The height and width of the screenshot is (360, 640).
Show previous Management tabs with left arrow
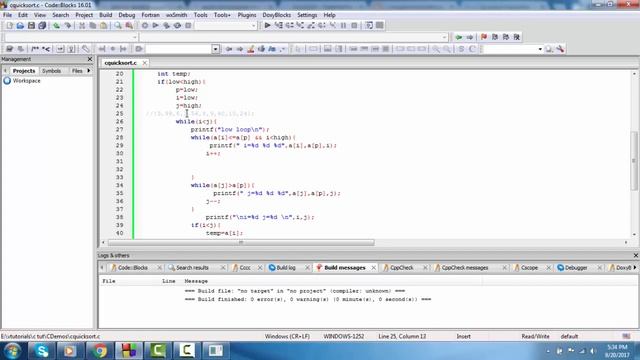[5, 71]
